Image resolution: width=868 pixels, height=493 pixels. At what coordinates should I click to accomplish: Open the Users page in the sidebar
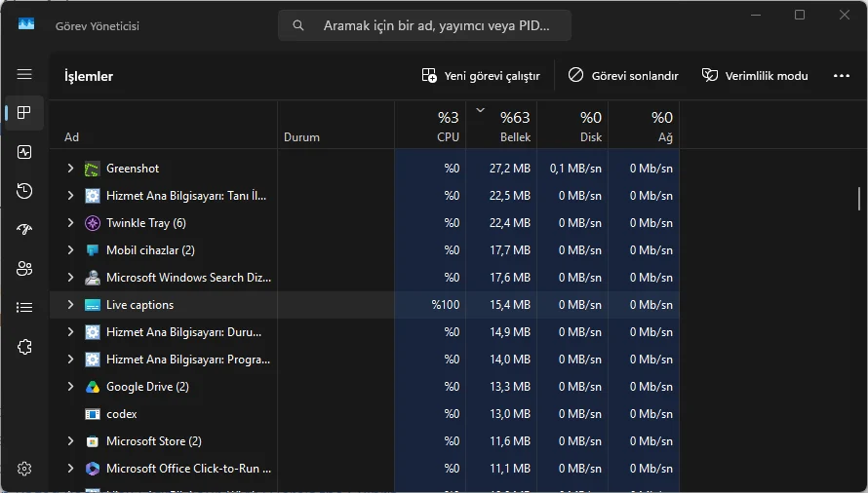click(x=24, y=269)
